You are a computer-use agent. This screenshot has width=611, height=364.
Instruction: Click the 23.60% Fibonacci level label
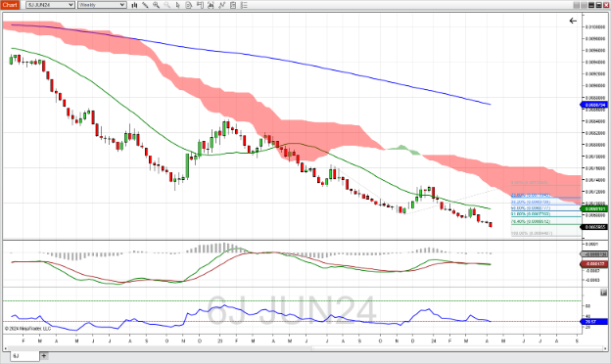[x=531, y=195]
